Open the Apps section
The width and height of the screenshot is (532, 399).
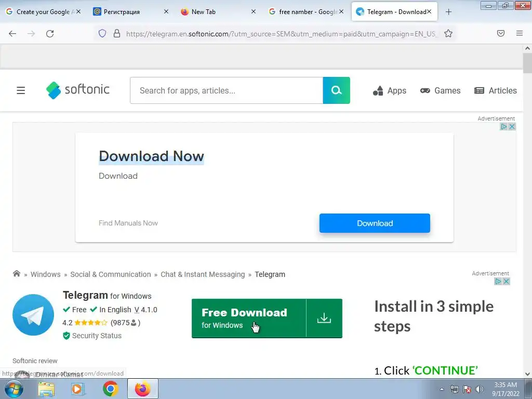(x=390, y=90)
